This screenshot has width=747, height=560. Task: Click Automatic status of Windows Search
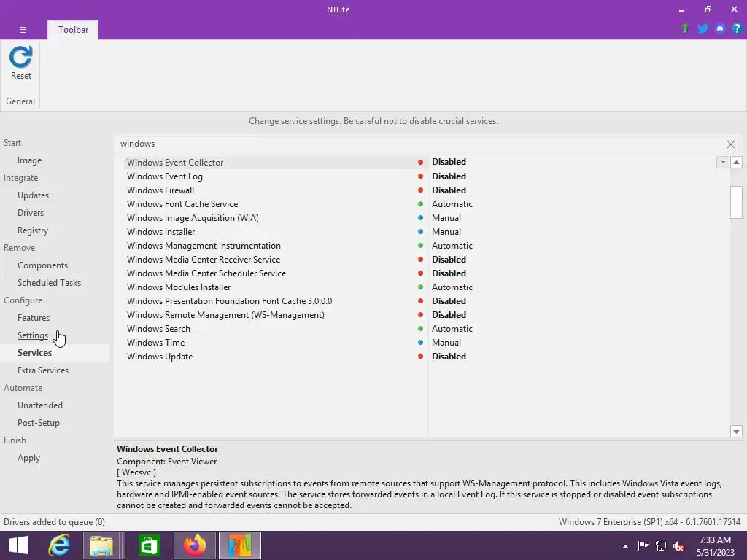452,329
